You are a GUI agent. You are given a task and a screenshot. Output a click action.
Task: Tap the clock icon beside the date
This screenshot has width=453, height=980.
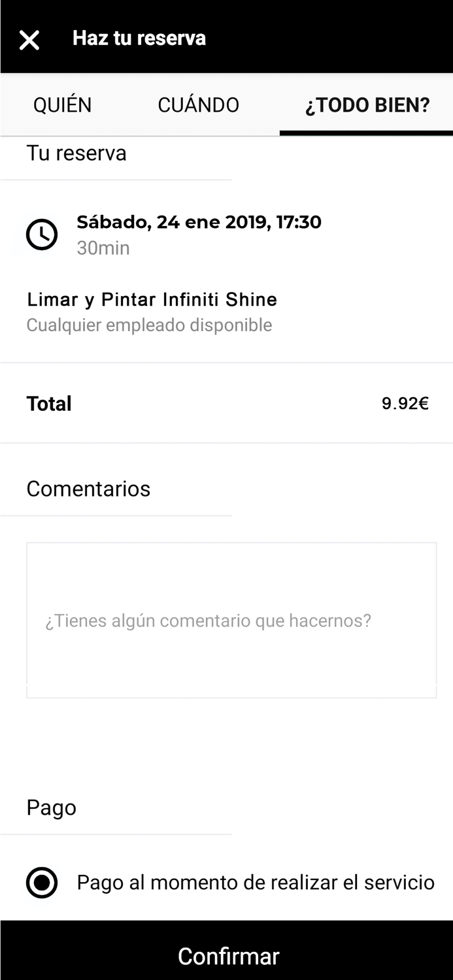coord(42,234)
